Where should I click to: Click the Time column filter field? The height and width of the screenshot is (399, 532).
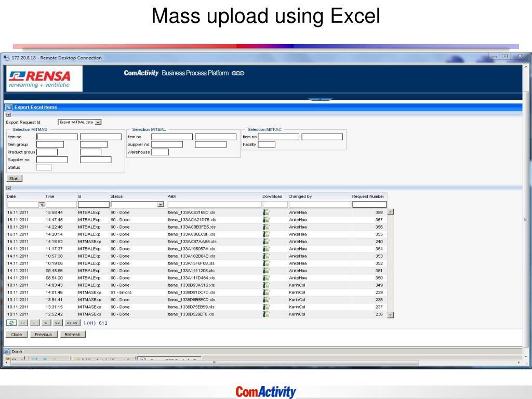pos(61,205)
